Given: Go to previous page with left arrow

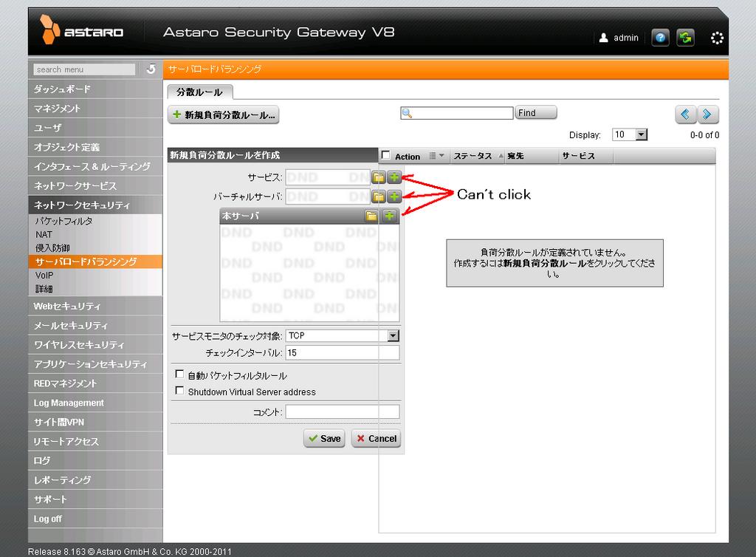Looking at the screenshot, I should (685, 114).
